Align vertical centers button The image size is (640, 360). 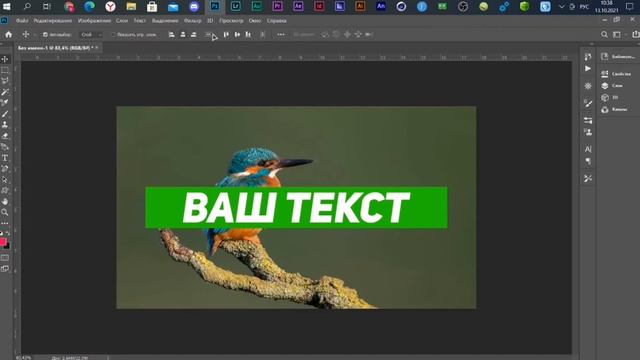click(x=237, y=35)
